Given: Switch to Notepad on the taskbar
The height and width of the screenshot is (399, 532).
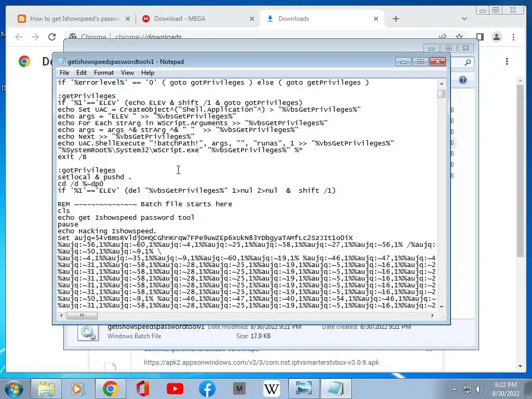Looking at the screenshot, I should click(336, 389).
